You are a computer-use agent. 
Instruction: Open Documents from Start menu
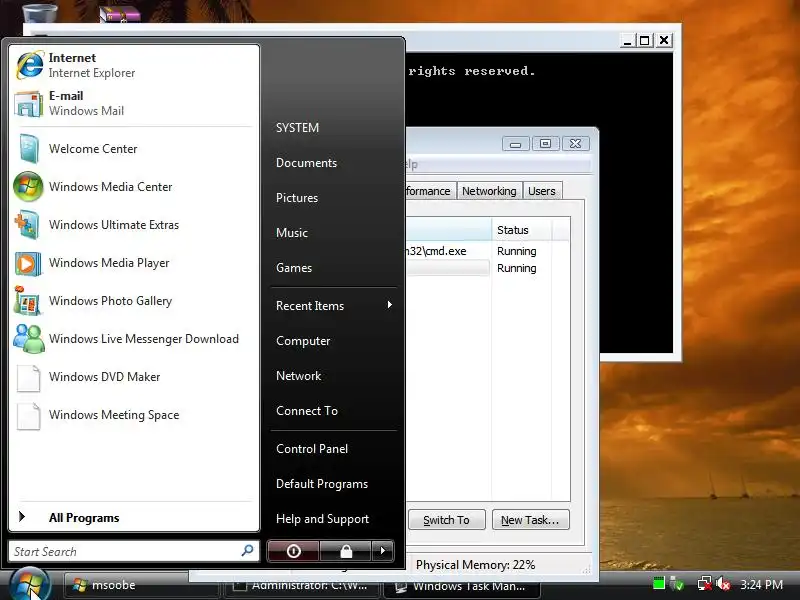click(307, 163)
